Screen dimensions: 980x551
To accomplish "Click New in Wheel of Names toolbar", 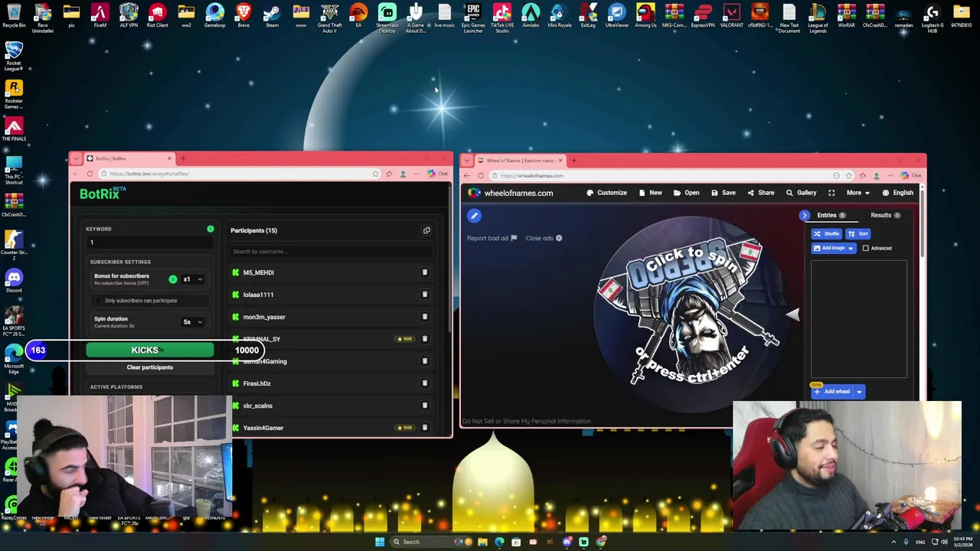I will click(651, 193).
